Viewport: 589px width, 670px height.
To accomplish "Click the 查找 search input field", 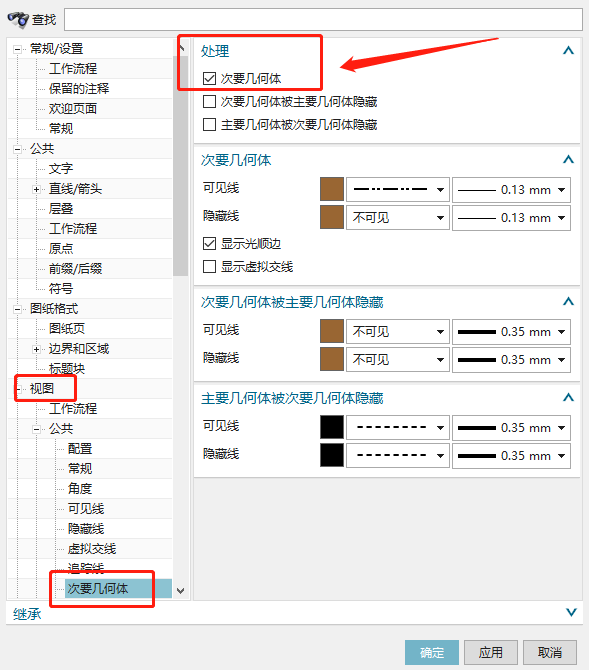I will pyautogui.click(x=324, y=20).
